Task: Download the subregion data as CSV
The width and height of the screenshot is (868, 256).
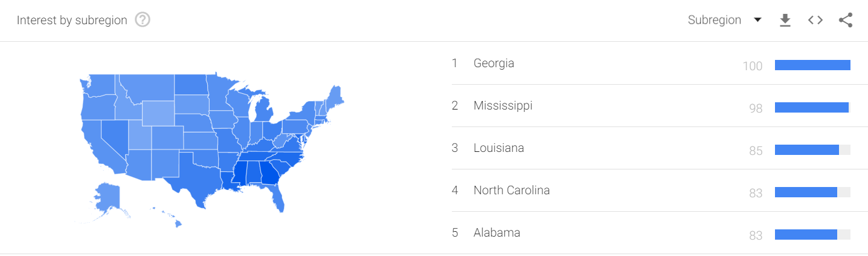Action: 785,20
